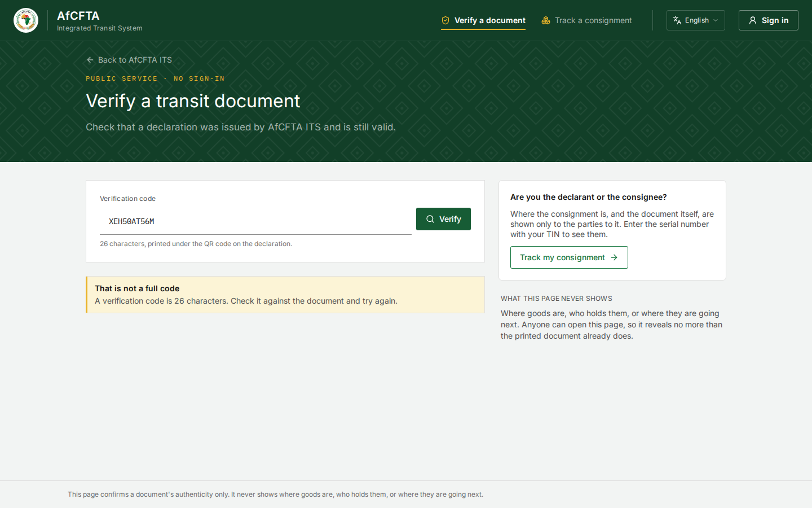
Task: Open the English language dropdown
Action: [x=696, y=20]
